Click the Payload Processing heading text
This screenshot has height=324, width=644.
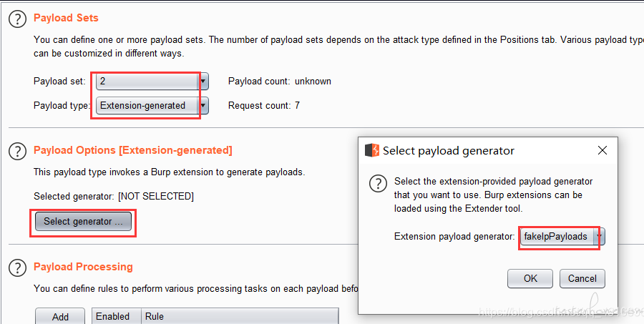tap(84, 267)
